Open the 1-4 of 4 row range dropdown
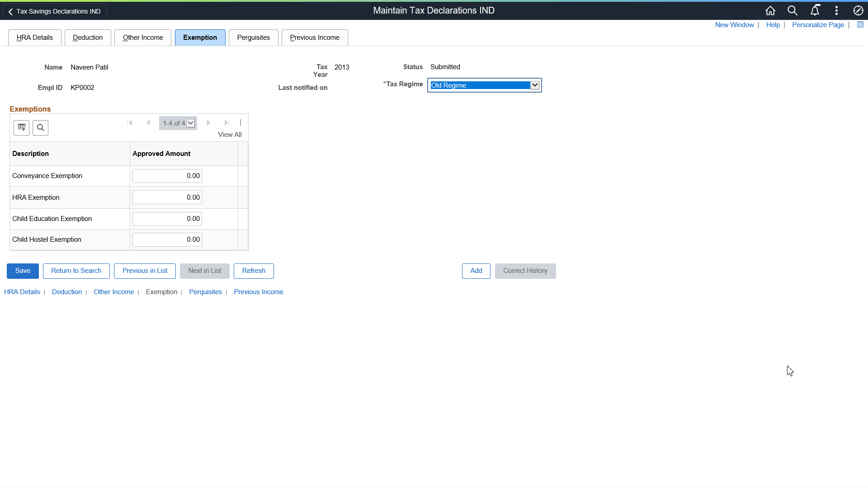The width and height of the screenshot is (868, 488). [x=191, y=123]
